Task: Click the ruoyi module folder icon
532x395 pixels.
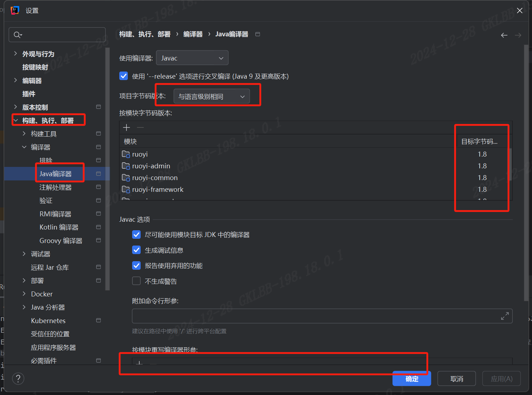Action: point(126,154)
